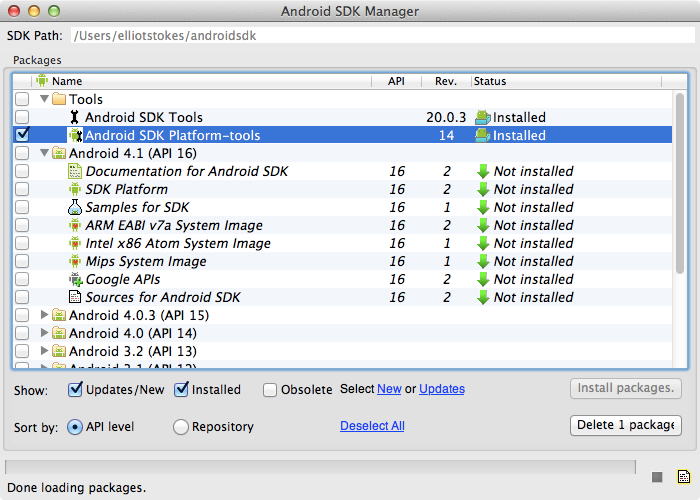The width and height of the screenshot is (700, 500).
Task: Select the API level sort radio button
Action: coord(75,427)
